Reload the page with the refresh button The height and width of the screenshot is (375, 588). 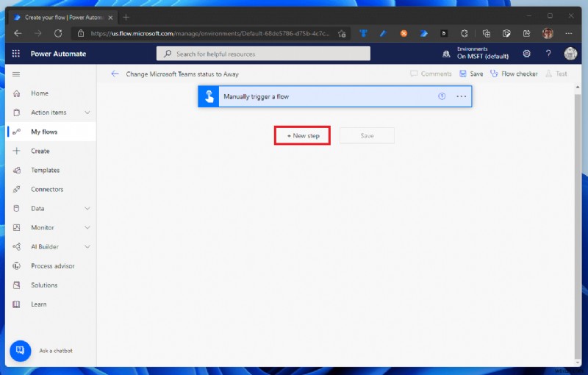coord(58,33)
